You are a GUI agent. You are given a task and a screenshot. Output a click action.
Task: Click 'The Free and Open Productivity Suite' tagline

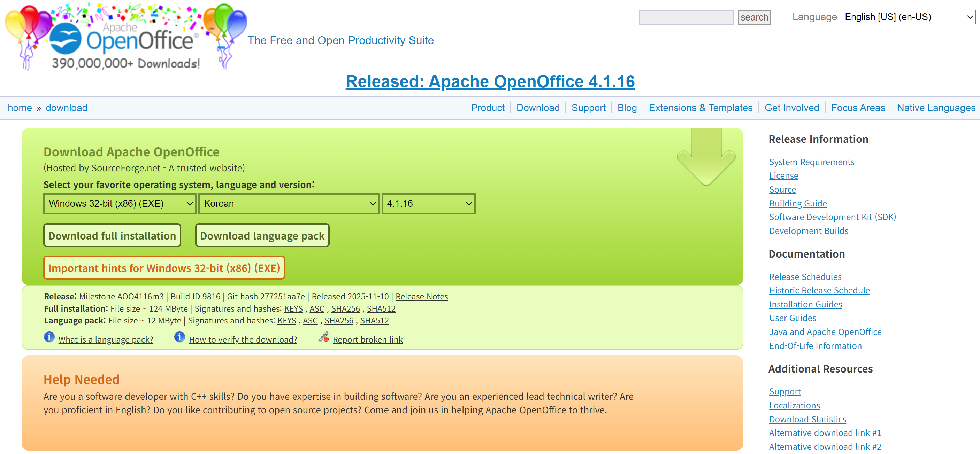[340, 40]
